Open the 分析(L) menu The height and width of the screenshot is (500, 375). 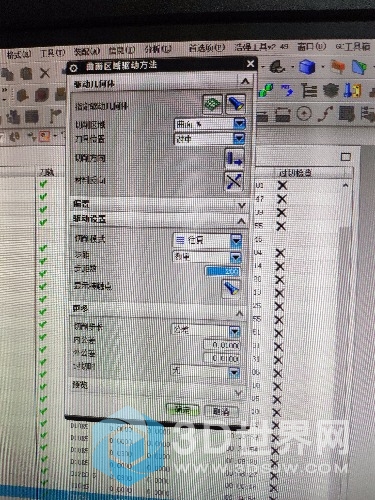pyautogui.click(x=158, y=49)
